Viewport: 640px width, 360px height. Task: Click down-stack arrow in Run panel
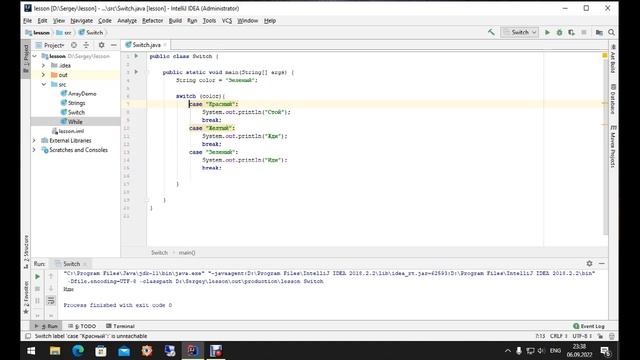[51, 289]
